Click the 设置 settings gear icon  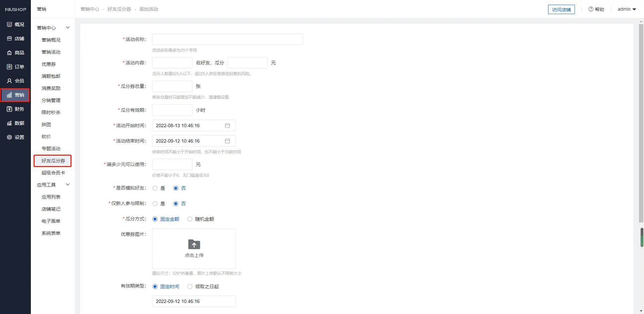pyautogui.click(x=9, y=137)
